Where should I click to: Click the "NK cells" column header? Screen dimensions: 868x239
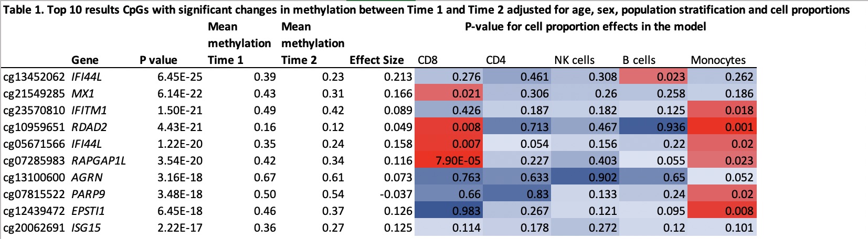(574, 60)
